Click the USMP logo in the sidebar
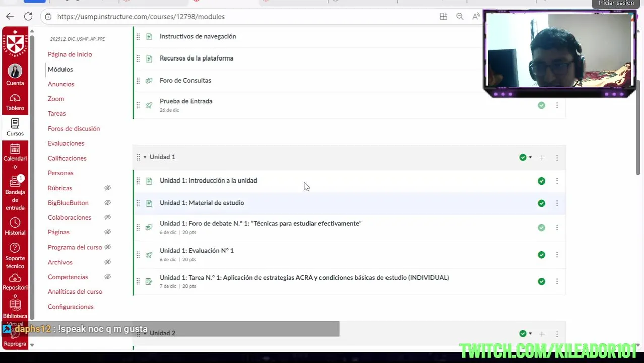This screenshot has width=644, height=363. click(15, 43)
